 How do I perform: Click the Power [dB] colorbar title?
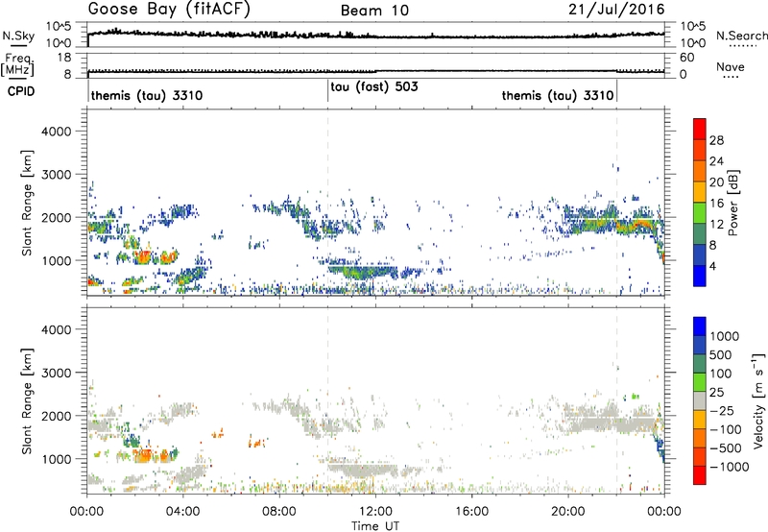(733, 203)
